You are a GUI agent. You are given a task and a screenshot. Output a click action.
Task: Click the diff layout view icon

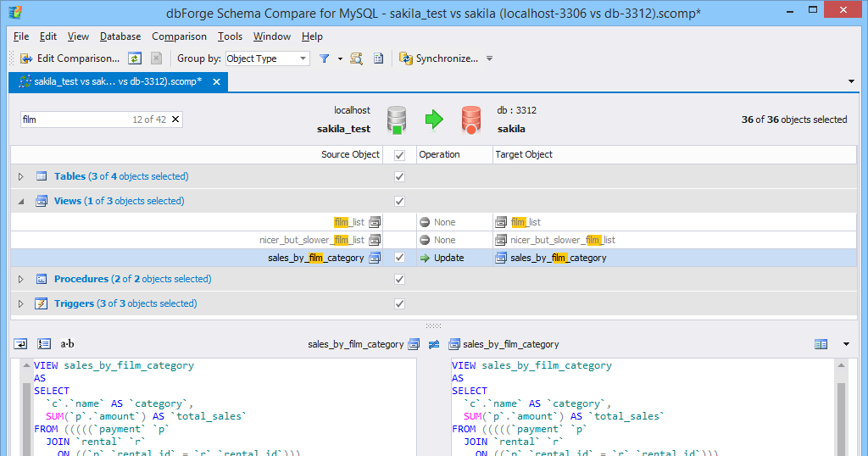coord(821,344)
